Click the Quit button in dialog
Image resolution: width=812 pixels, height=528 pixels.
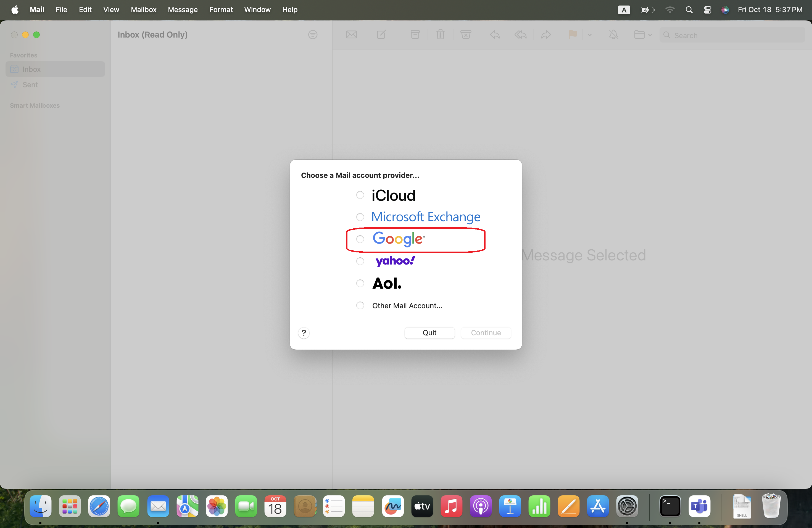tap(429, 332)
